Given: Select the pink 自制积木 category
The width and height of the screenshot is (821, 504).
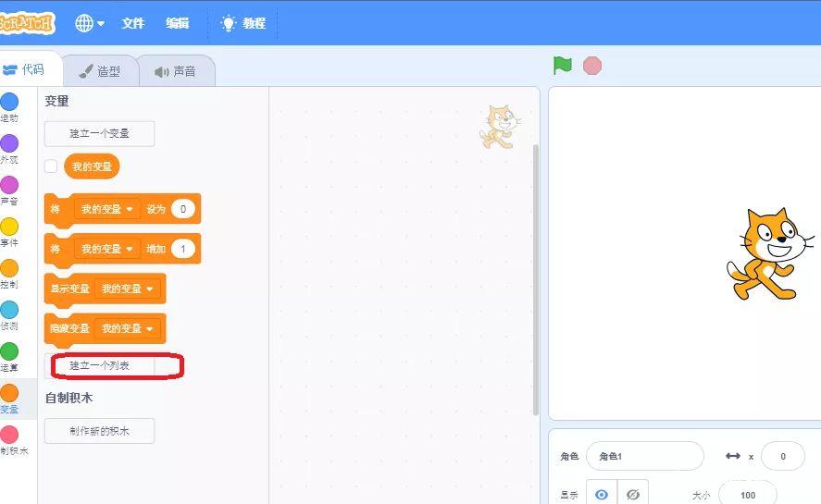Looking at the screenshot, I should 14,441.
